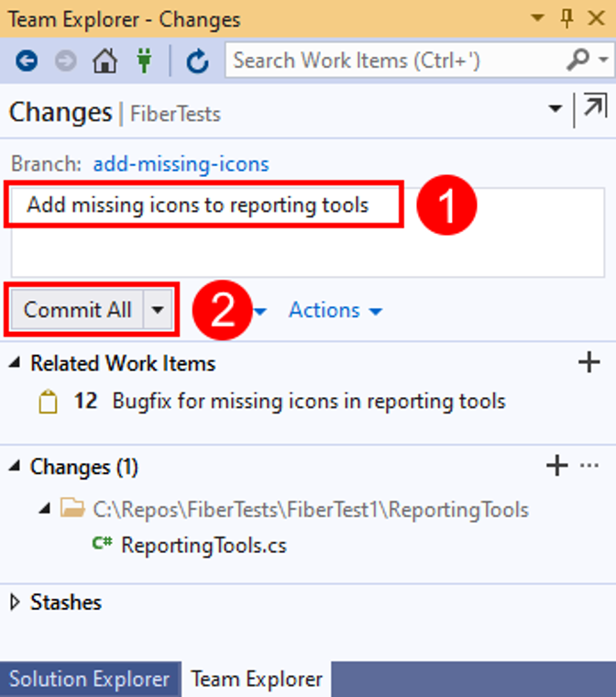616x697 pixels.
Task: Go back using the blue back arrow
Action: pyautogui.click(x=27, y=61)
